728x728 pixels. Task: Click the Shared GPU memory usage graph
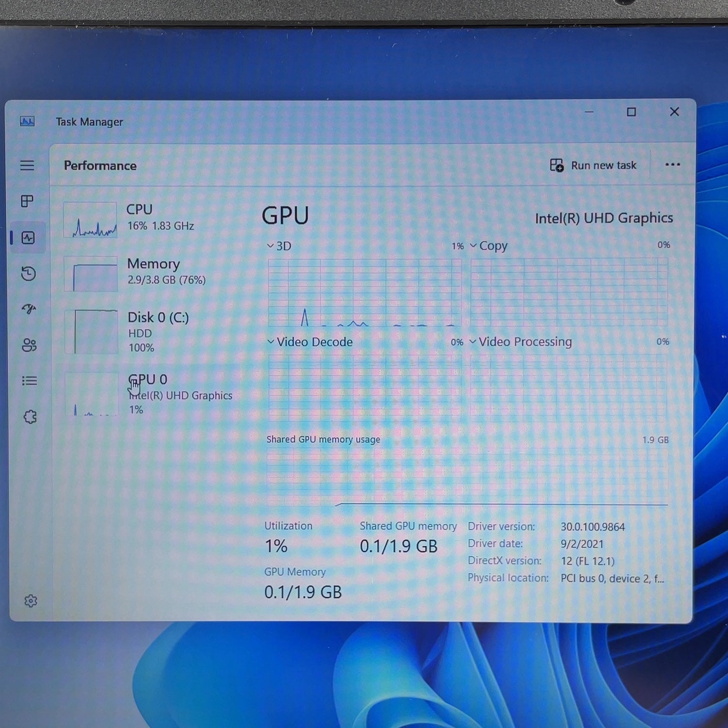tap(467, 478)
